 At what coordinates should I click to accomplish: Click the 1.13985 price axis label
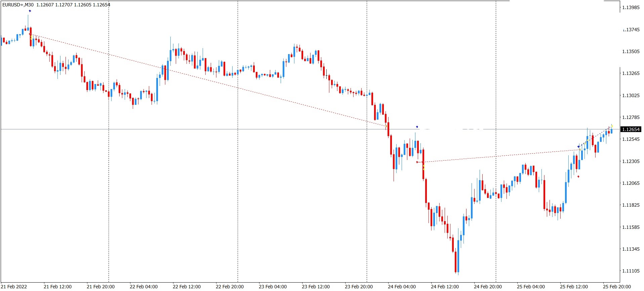tap(631, 7)
